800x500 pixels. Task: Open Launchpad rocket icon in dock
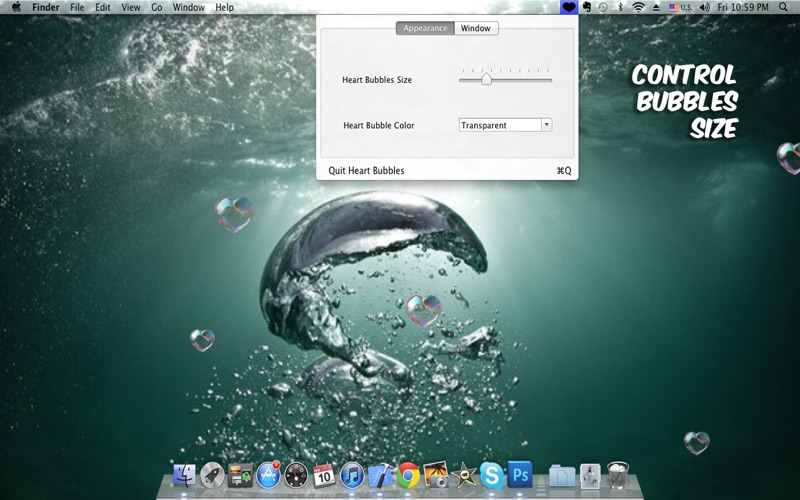click(x=212, y=474)
